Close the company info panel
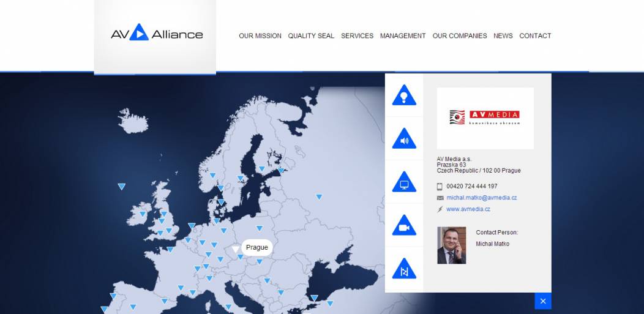This screenshot has height=314, width=644. (x=542, y=301)
